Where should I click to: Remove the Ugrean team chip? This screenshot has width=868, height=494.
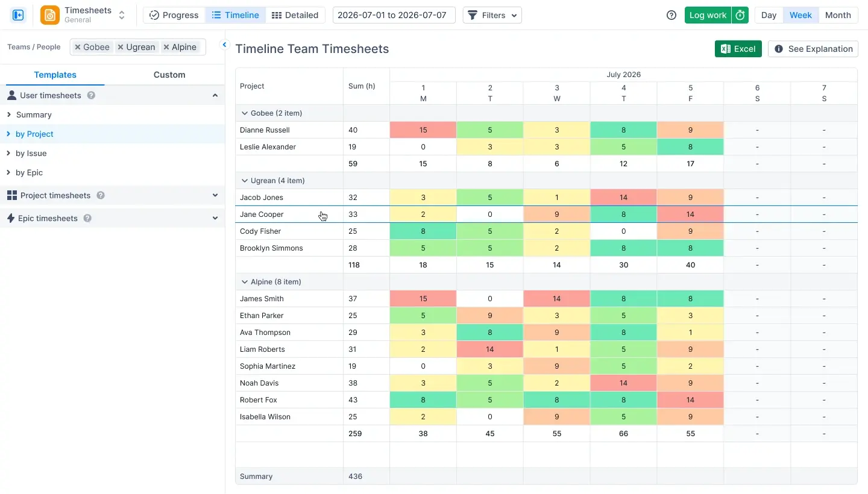tap(121, 47)
